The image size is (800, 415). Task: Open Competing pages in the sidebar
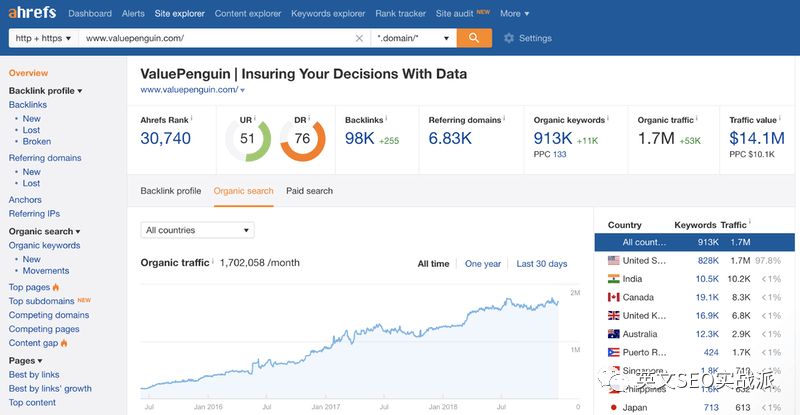(44, 329)
